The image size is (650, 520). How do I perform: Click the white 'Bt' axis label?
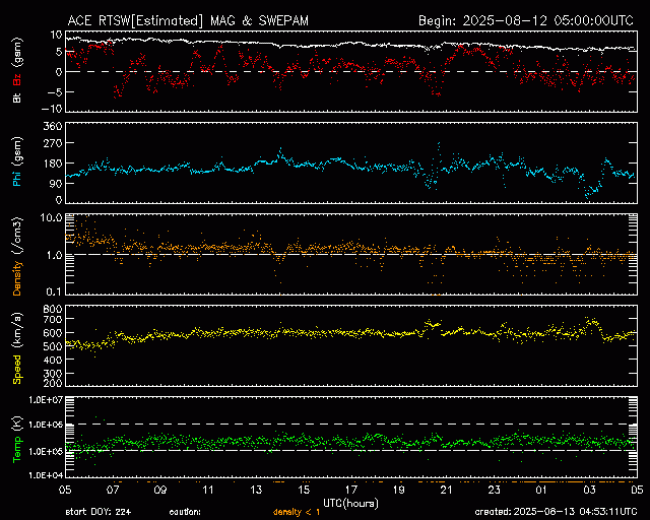pyautogui.click(x=17, y=98)
